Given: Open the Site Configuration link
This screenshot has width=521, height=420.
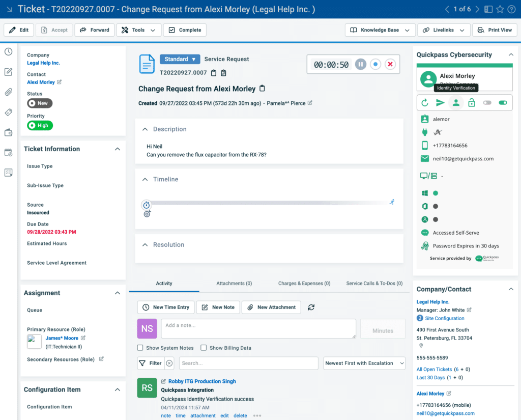Looking at the screenshot, I should tap(445, 318).
